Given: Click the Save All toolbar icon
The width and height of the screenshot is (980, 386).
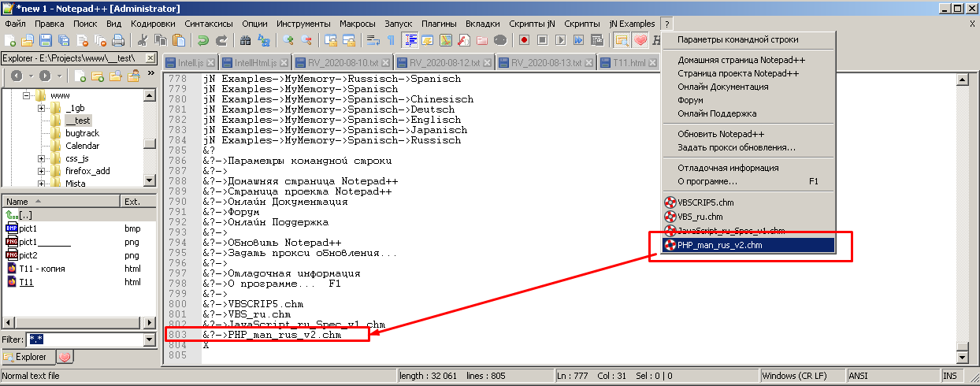Looking at the screenshot, I should (x=63, y=39).
